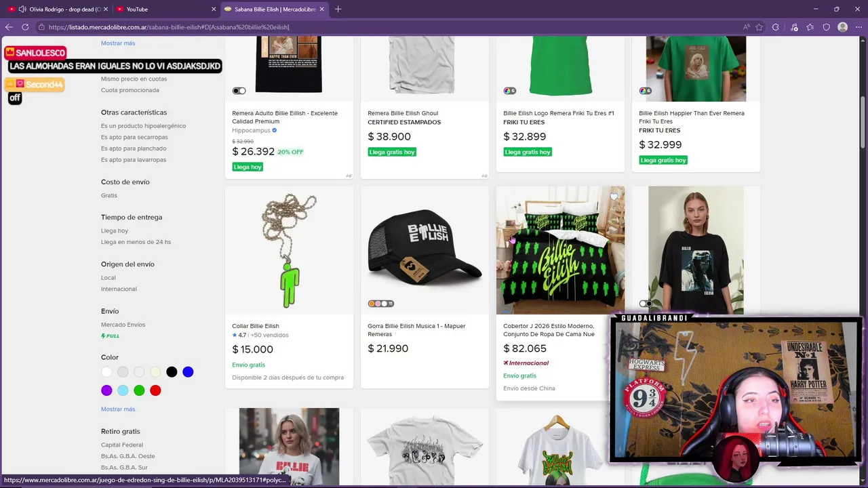Add this page to favorites with the star icon
Screen dimensions: 868x488
pyautogui.click(x=759, y=27)
